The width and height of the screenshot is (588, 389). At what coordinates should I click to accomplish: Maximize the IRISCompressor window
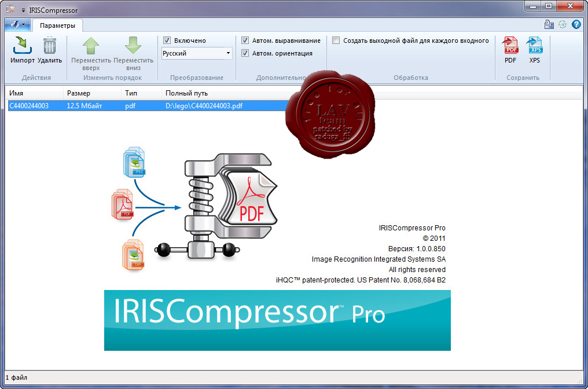tap(548, 6)
